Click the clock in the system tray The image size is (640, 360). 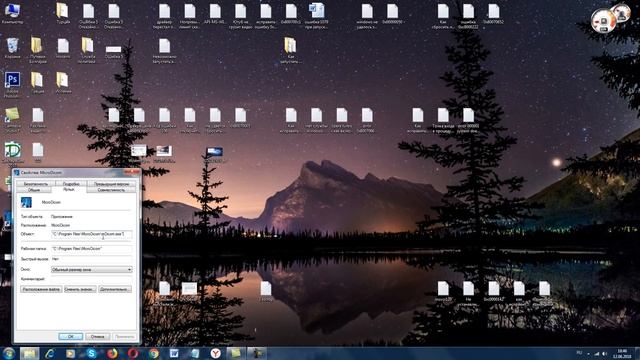coord(622,353)
